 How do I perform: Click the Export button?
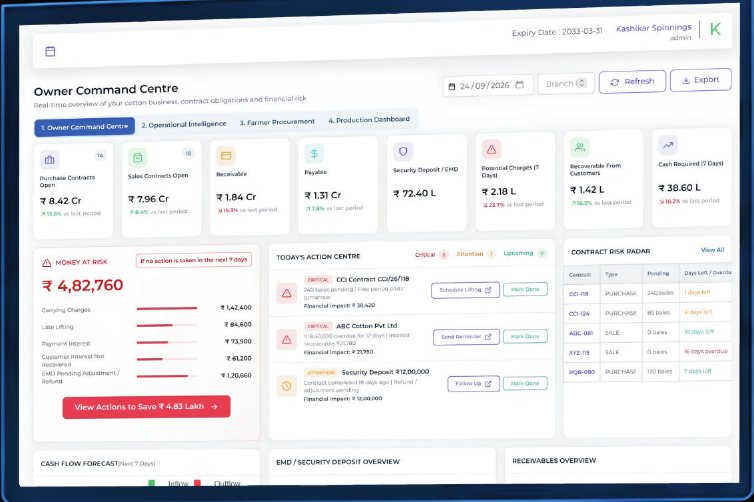click(701, 80)
